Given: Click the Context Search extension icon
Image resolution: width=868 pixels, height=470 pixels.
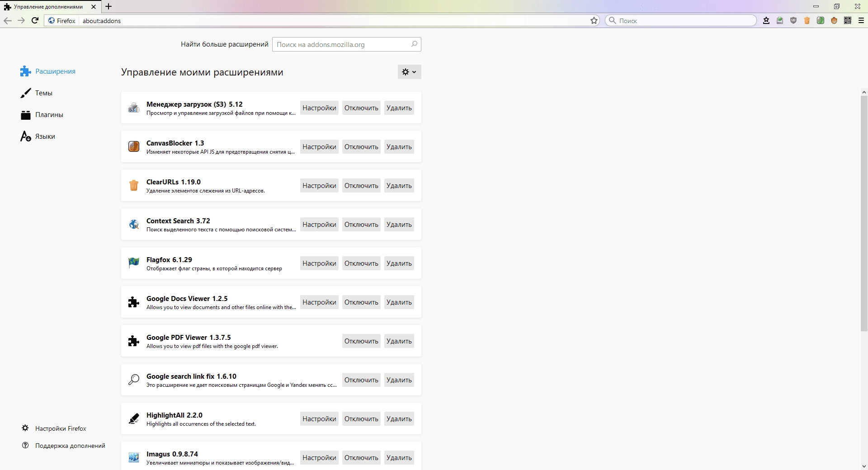Looking at the screenshot, I should (134, 224).
